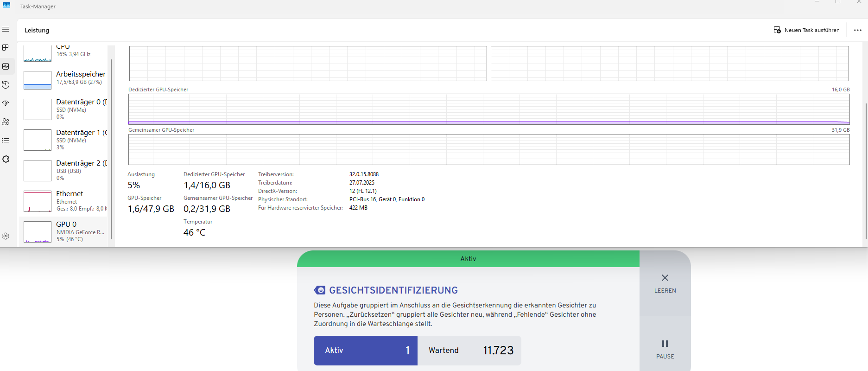
Task: Open the Task-Manager navigation hamburger menu
Action: tap(6, 29)
